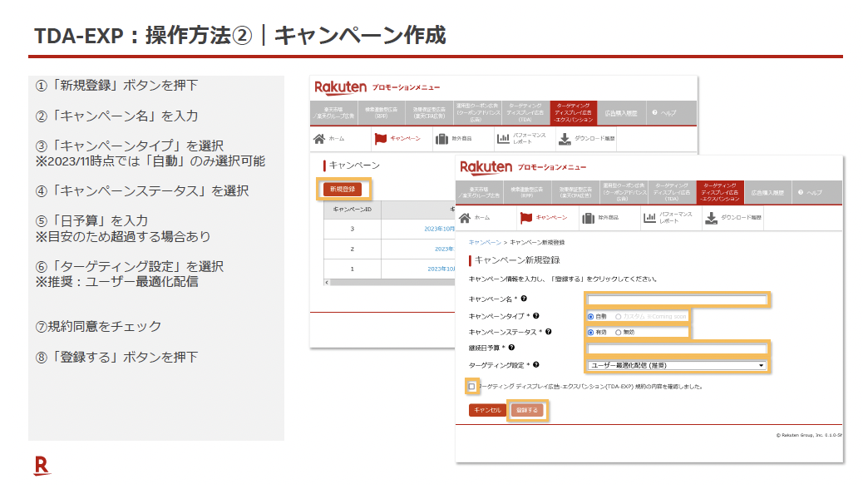The height and width of the screenshot is (489, 868).
Task: Click the home icon in the back campaign list window
Action: (x=319, y=138)
